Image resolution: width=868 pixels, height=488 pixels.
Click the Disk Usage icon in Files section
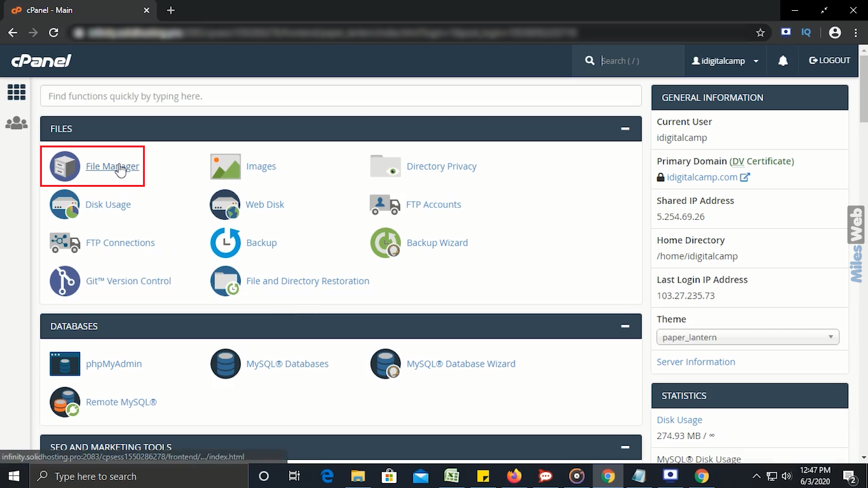coord(65,205)
